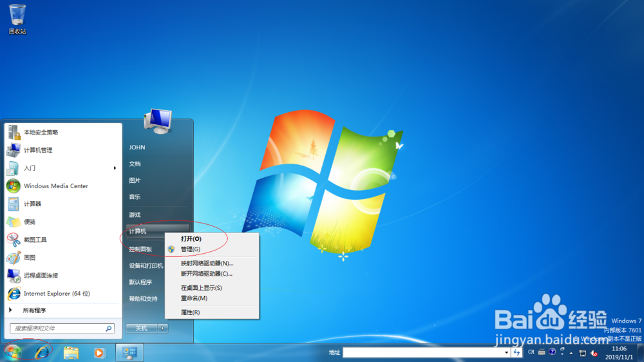Open the Recycle Bin on the desktop
The width and height of the screenshot is (644, 362).
tap(17, 19)
